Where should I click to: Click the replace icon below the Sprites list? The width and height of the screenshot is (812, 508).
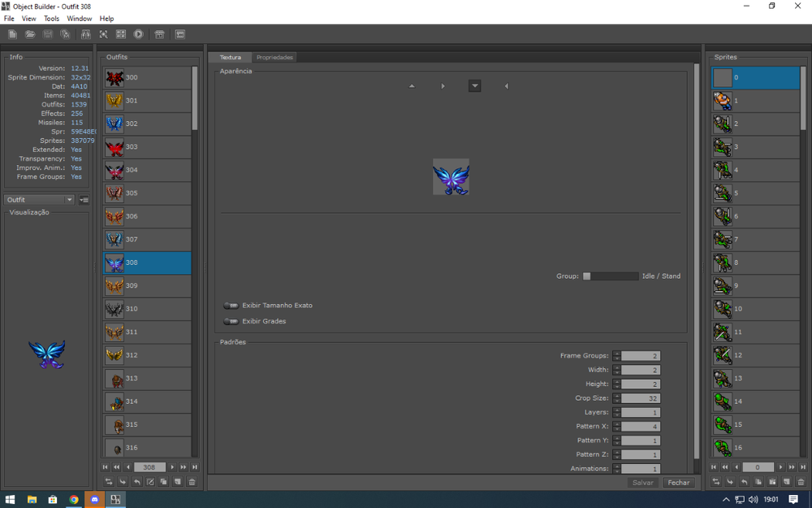coord(716,482)
